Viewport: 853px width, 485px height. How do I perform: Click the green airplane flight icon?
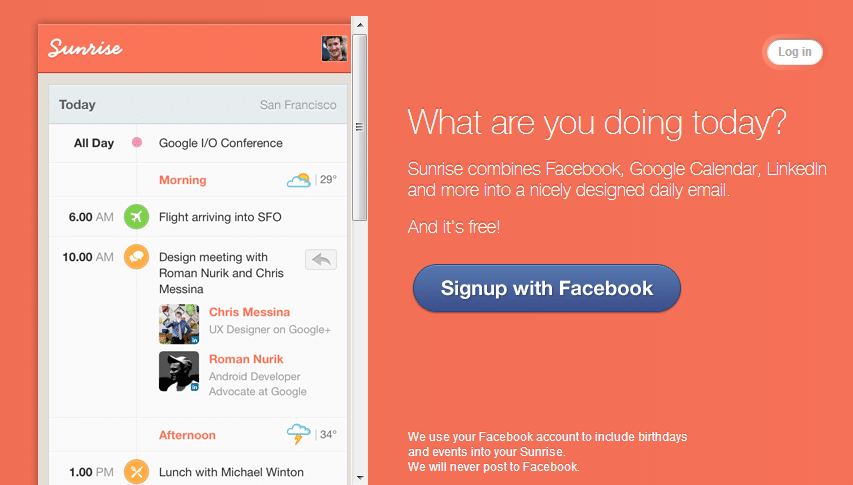point(137,217)
